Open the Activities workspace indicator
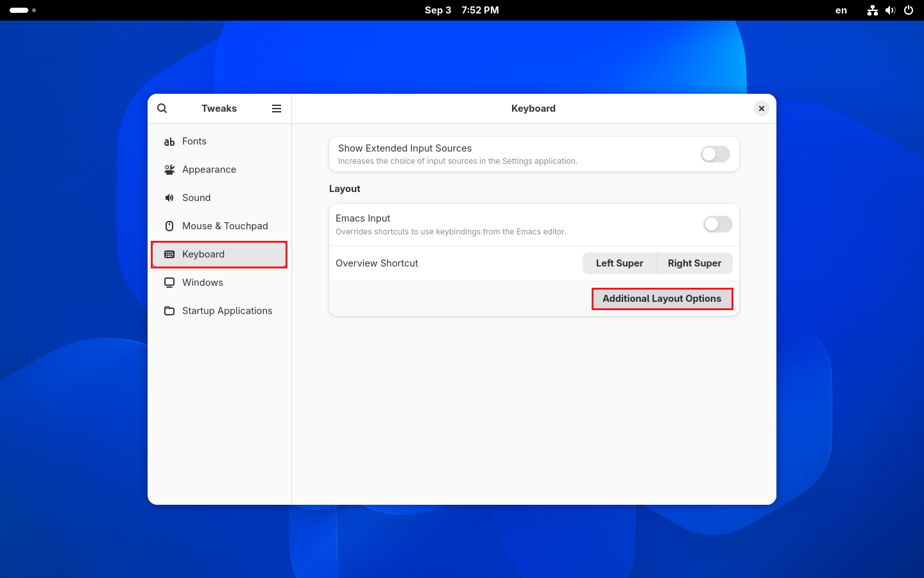Image resolution: width=924 pixels, height=578 pixels. 22,10
